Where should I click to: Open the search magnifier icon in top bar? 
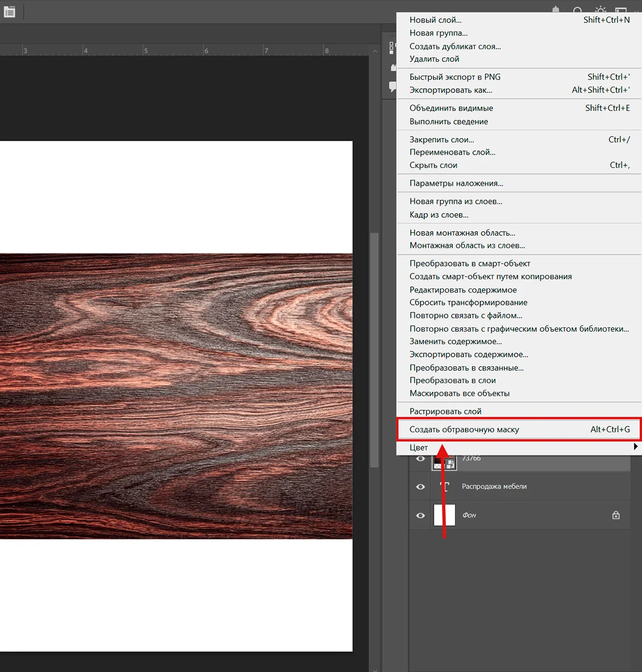pos(578,11)
